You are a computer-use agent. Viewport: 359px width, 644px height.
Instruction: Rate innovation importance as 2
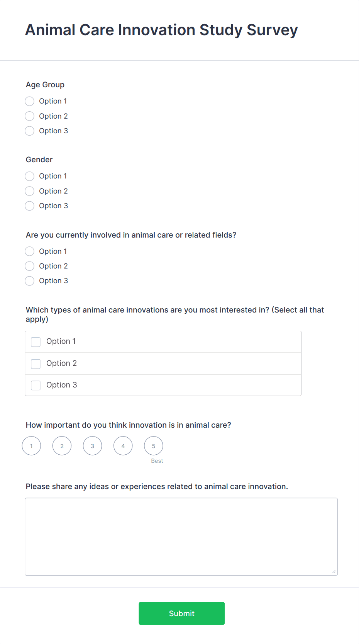tap(62, 446)
